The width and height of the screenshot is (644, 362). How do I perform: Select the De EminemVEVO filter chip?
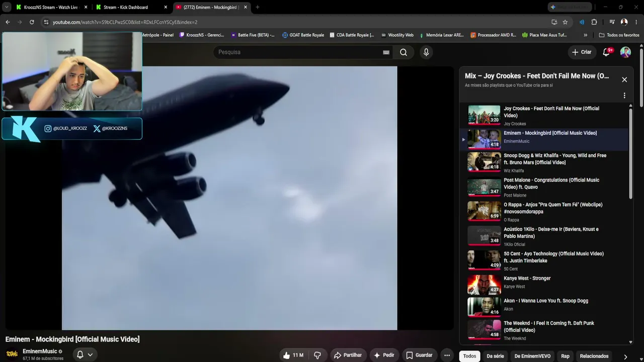532,356
